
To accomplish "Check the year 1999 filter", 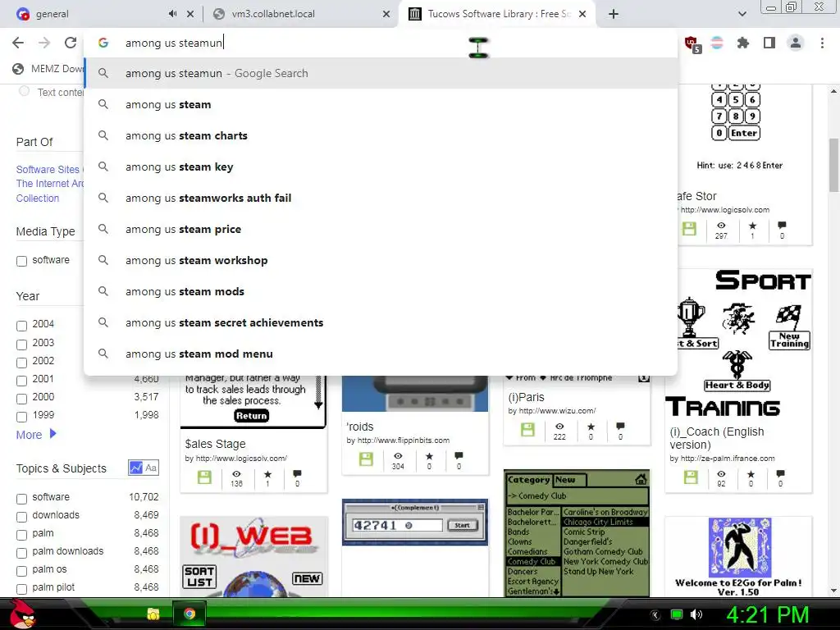I will point(21,417).
